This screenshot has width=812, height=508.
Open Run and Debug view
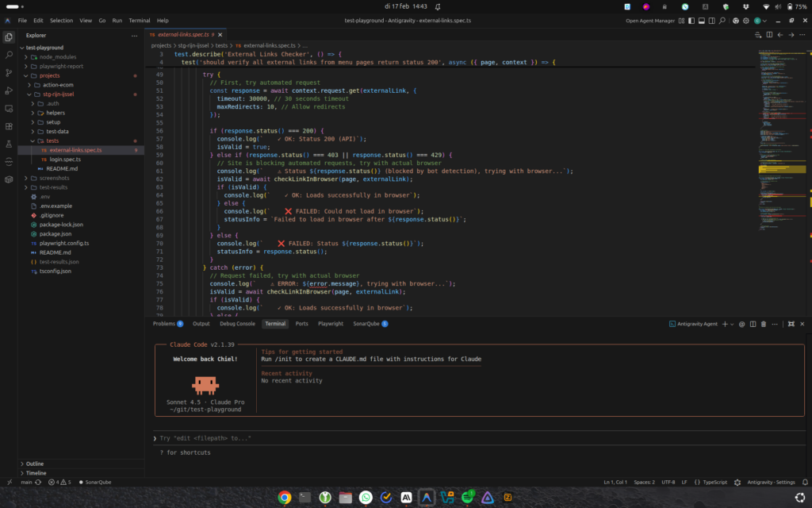pyautogui.click(x=9, y=90)
